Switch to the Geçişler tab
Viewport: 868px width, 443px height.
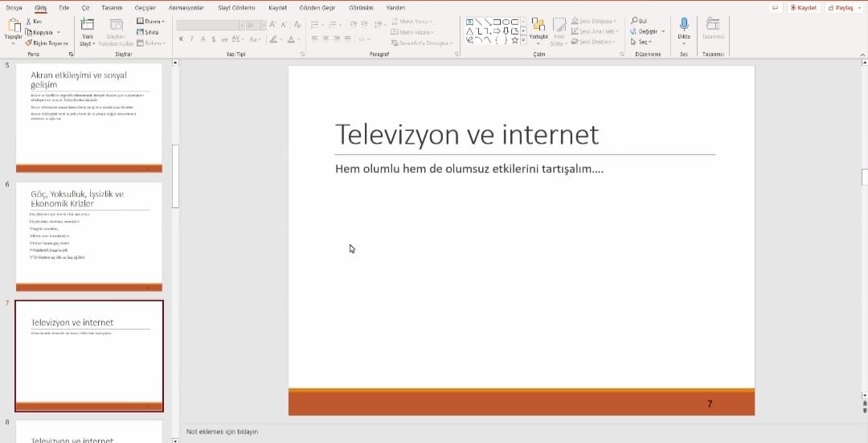click(x=145, y=8)
